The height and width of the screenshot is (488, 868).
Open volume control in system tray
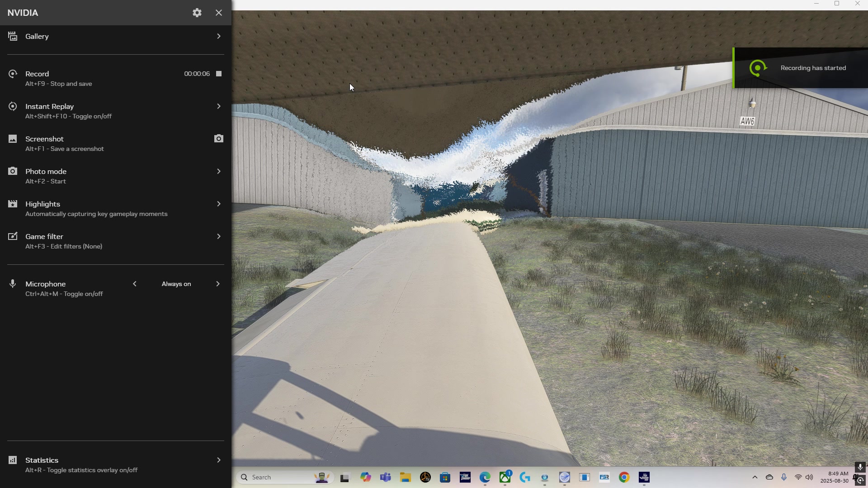tap(809, 477)
